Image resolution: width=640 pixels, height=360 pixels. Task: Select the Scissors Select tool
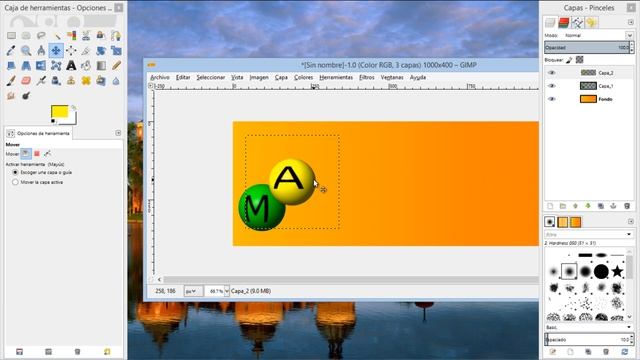pyautogui.click(x=86, y=36)
